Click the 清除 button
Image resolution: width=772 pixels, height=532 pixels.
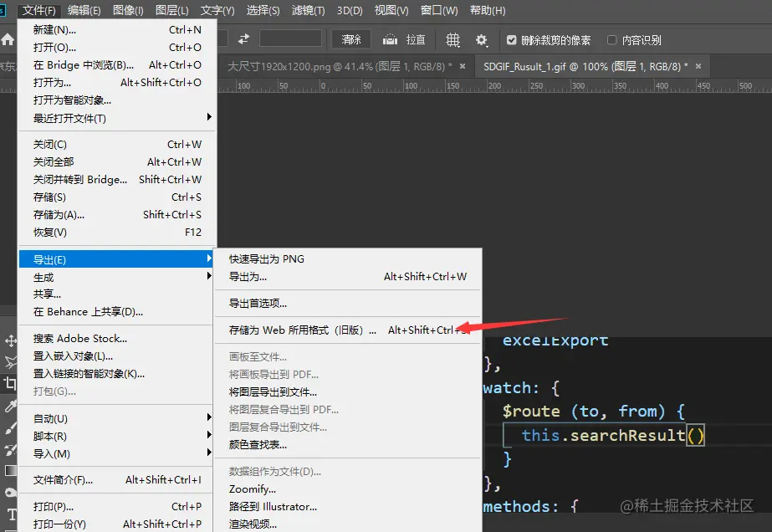point(351,39)
